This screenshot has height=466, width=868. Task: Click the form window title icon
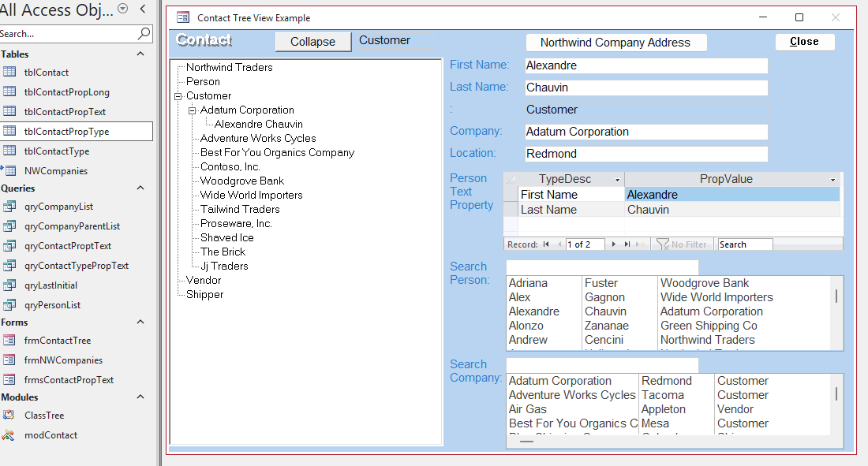(183, 17)
